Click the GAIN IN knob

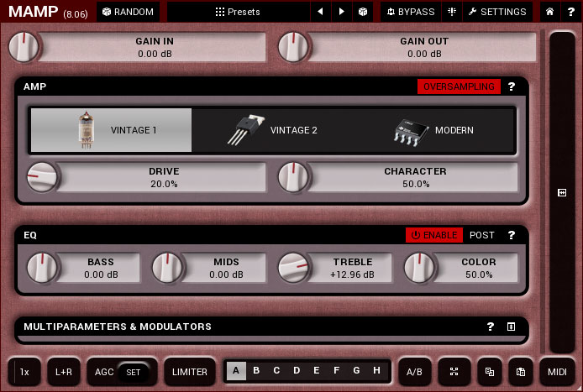pos(24,47)
